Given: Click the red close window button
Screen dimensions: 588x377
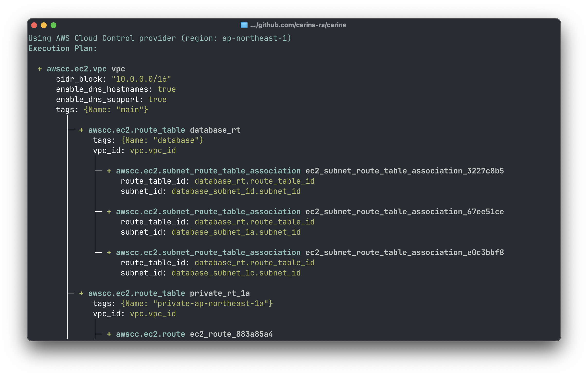Looking at the screenshot, I should 34,25.
